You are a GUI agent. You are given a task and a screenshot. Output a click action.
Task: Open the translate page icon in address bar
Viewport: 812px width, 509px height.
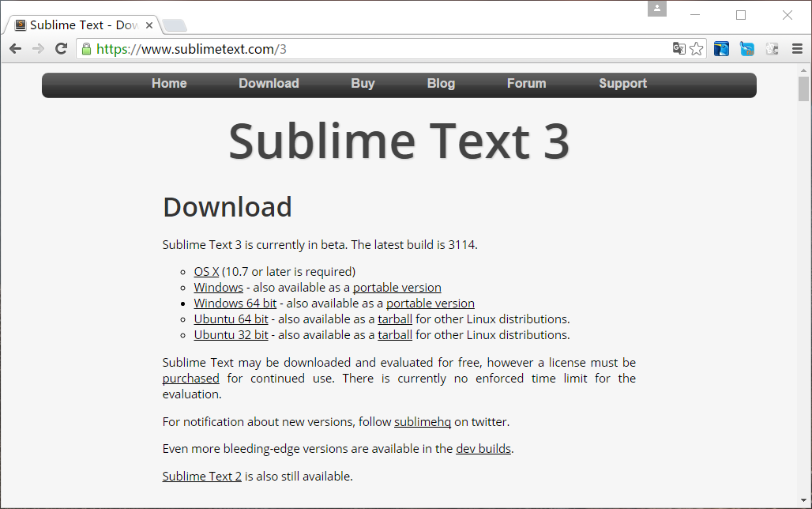coord(679,49)
